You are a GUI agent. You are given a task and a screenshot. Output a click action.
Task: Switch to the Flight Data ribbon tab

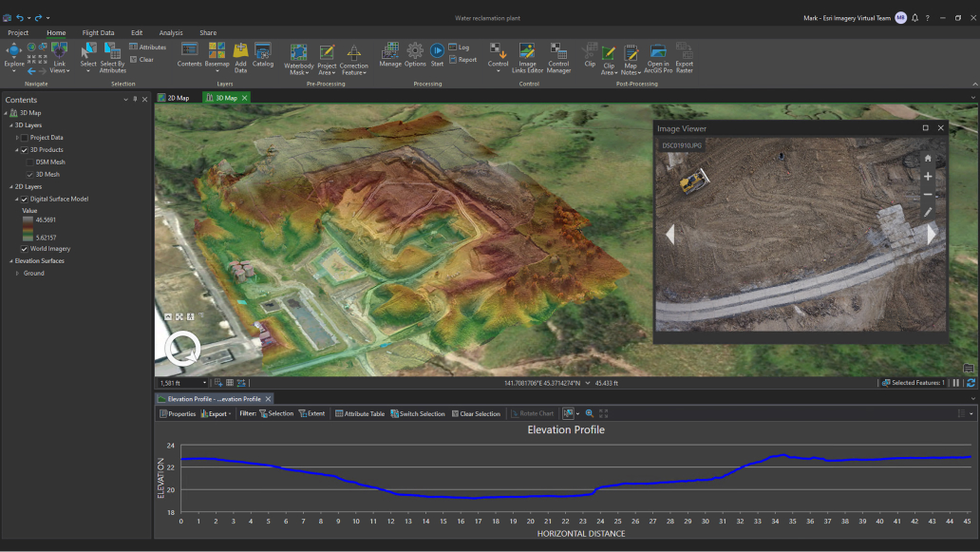point(98,32)
